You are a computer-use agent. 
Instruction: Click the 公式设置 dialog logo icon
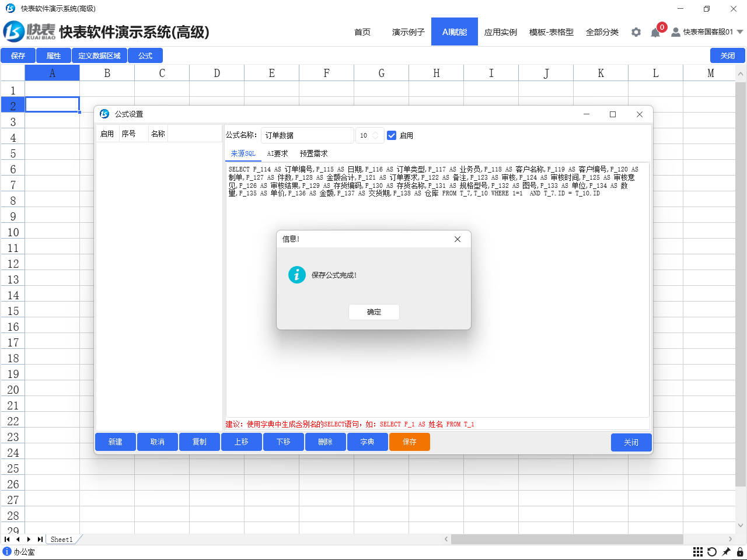coord(104,114)
